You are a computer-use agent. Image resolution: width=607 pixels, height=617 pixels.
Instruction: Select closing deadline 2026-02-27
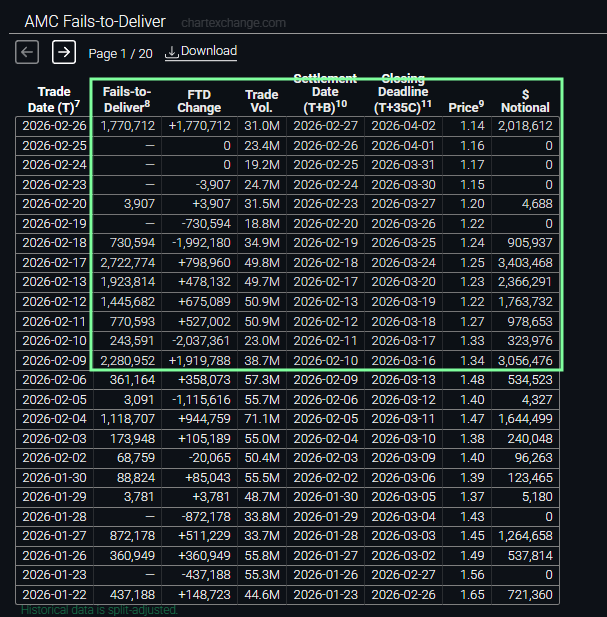pos(403,575)
